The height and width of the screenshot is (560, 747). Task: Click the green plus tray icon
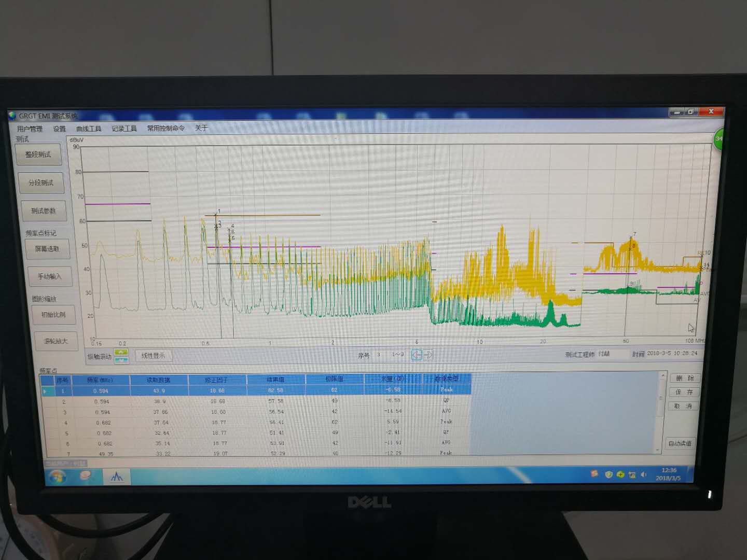620,474
